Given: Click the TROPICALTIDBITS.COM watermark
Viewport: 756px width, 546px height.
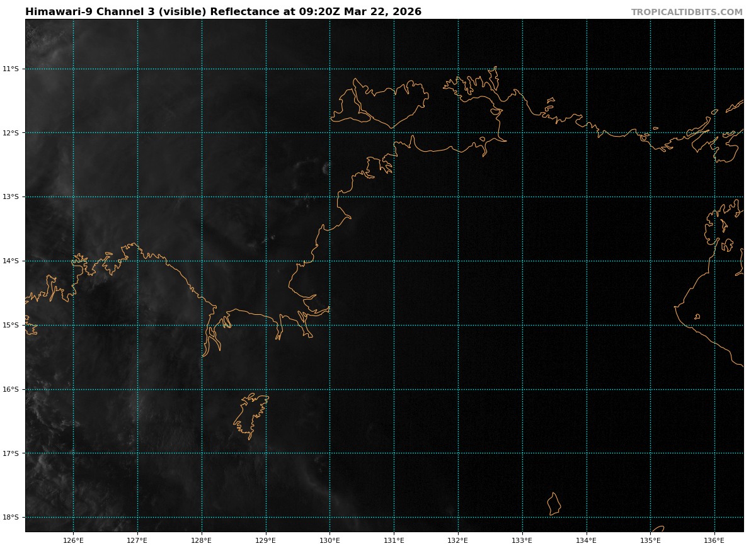Looking at the screenshot, I should pos(687,12).
